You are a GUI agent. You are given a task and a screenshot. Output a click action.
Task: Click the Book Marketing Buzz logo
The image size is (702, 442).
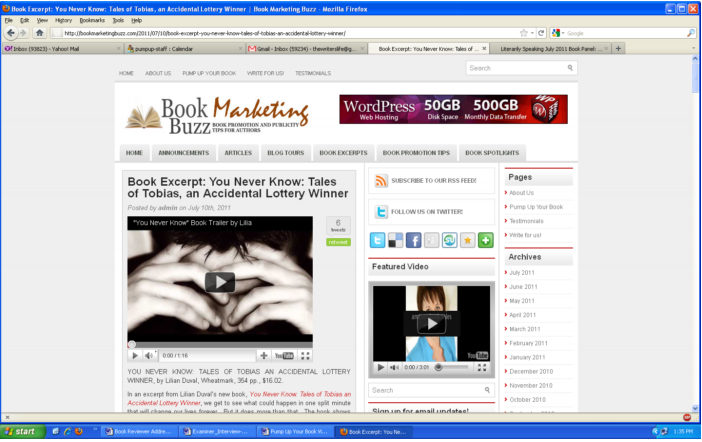click(217, 116)
